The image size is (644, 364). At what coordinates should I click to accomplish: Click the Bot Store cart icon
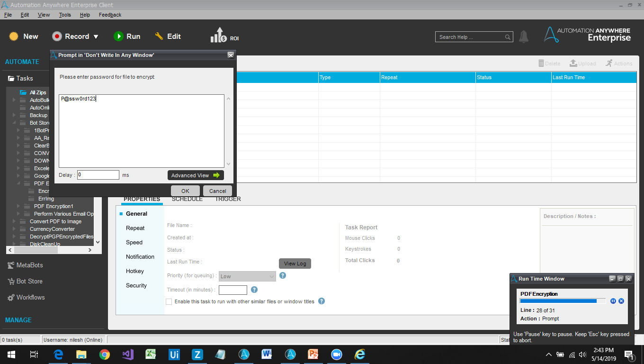(x=11, y=281)
